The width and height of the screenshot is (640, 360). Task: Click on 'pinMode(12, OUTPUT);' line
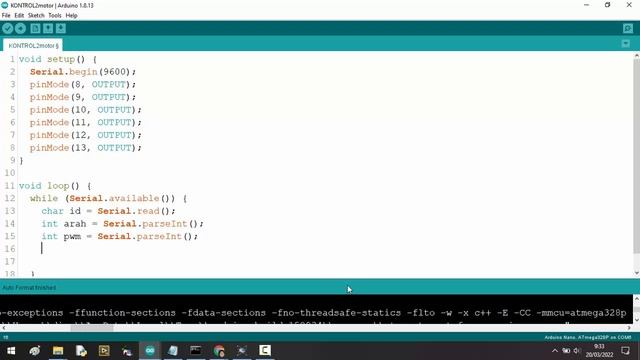coord(85,135)
